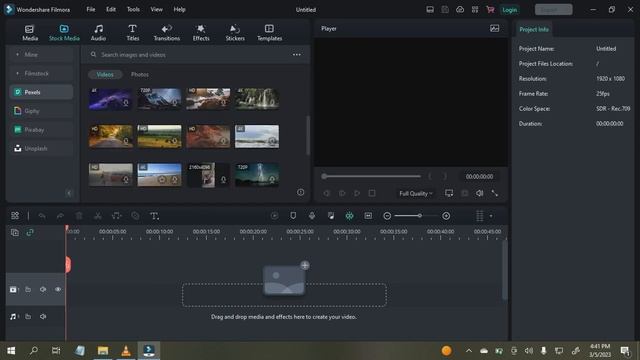
Task: Click the cloud upload icon in title bar
Action: click(x=460, y=9)
